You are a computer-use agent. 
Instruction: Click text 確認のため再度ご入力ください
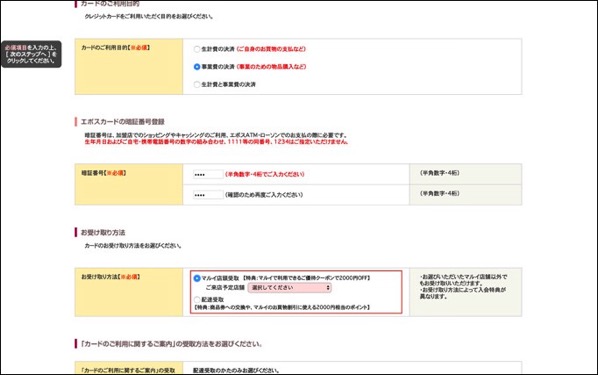tap(264, 195)
